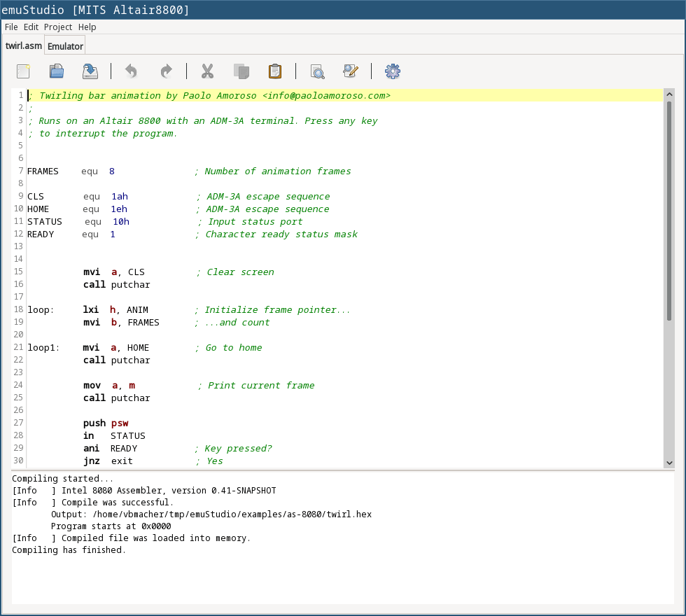686x616 pixels.
Task: Click the 'loop:' label on line 18
Action: 41,310
